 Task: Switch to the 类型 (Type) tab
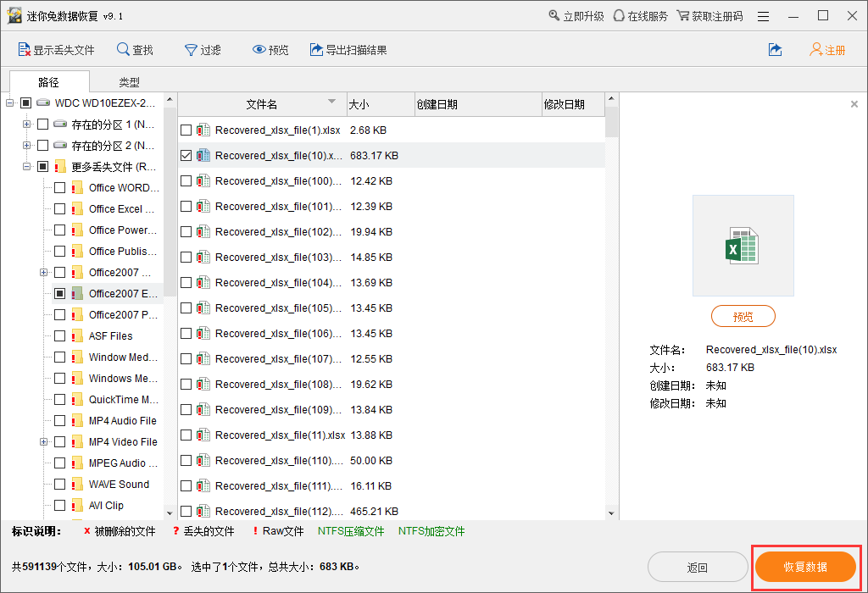coord(129,82)
